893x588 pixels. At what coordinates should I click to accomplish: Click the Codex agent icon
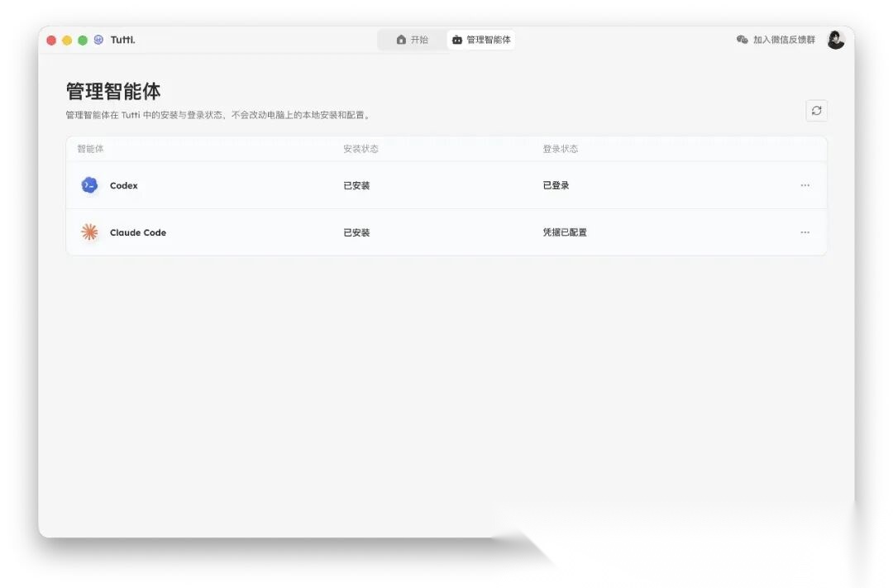click(89, 185)
